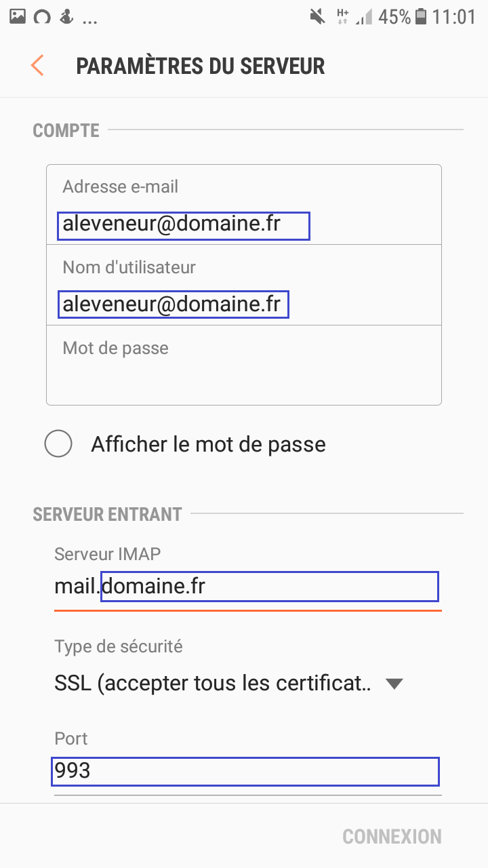This screenshot has height=868, width=488.
Task: Toggle the Afficher le mot de passe radio
Action: click(58, 444)
